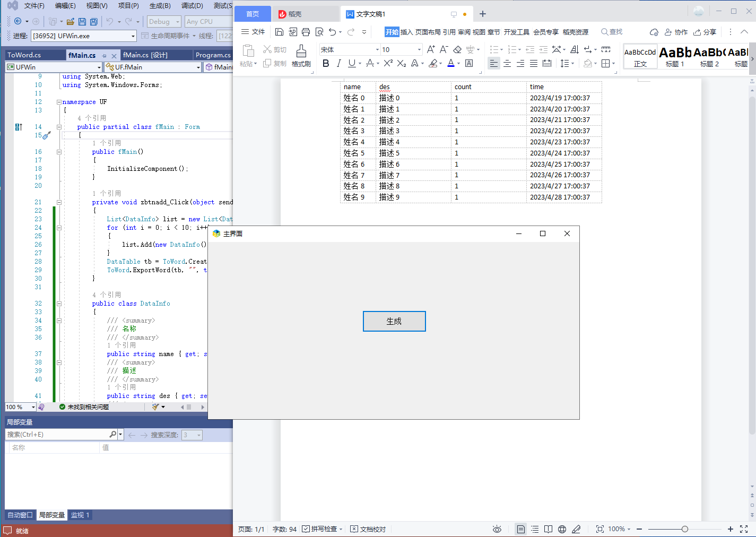
Task: Open the UFWin project dropdown in code editor
Action: [x=99, y=67]
